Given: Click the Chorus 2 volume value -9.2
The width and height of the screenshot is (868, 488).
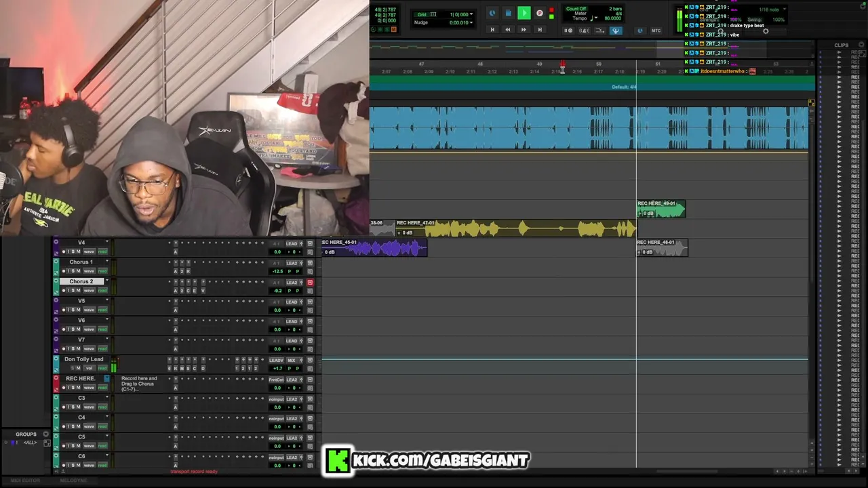Looking at the screenshot, I should pyautogui.click(x=277, y=291).
